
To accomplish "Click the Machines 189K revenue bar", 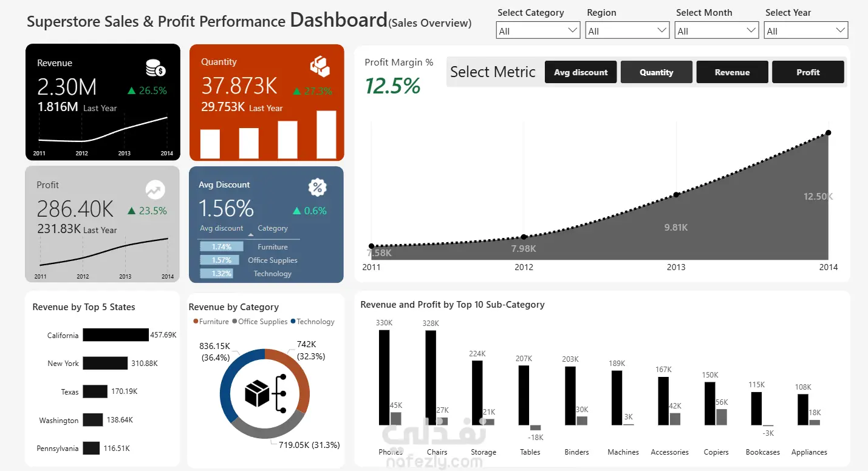I will tap(617, 398).
